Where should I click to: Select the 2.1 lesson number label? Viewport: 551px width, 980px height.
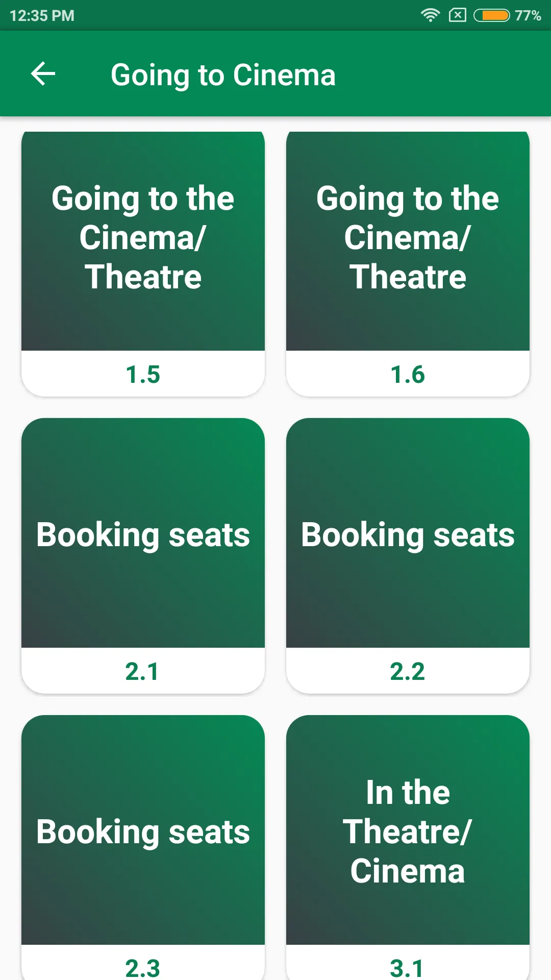pyautogui.click(x=142, y=672)
